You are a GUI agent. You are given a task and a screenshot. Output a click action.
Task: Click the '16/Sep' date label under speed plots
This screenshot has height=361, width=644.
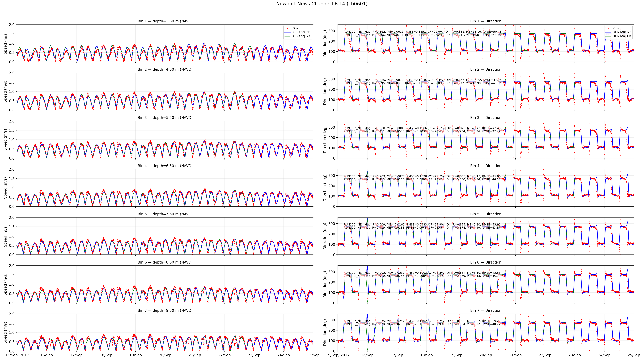coord(46,355)
